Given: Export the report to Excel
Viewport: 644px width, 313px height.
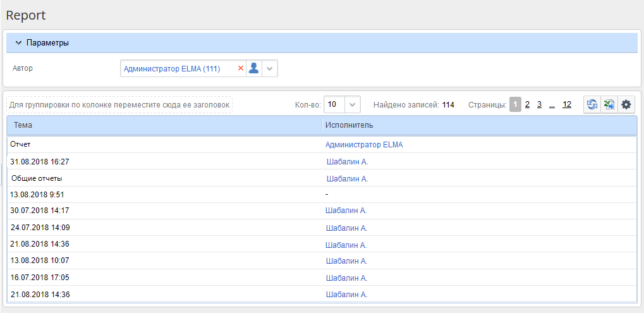Looking at the screenshot, I should (609, 105).
